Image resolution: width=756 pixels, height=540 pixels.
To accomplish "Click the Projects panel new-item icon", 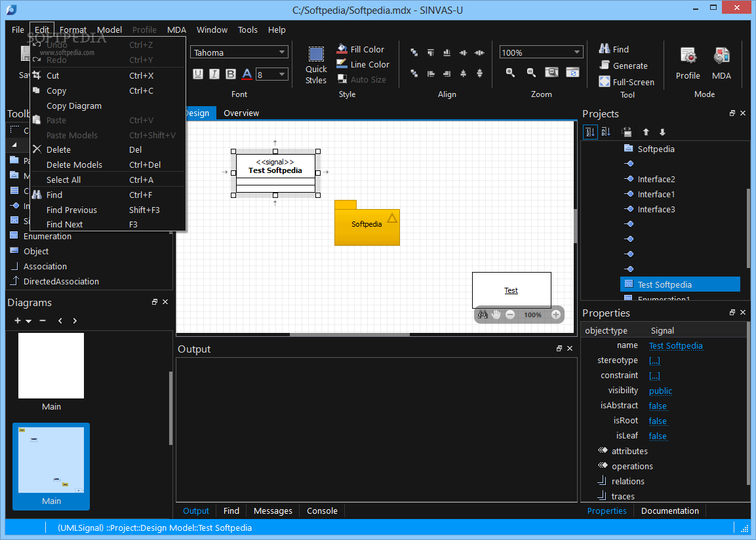I will point(627,132).
